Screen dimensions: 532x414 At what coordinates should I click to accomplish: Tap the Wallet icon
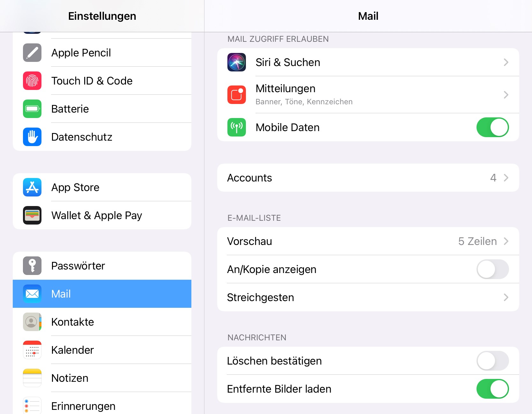[x=32, y=215]
